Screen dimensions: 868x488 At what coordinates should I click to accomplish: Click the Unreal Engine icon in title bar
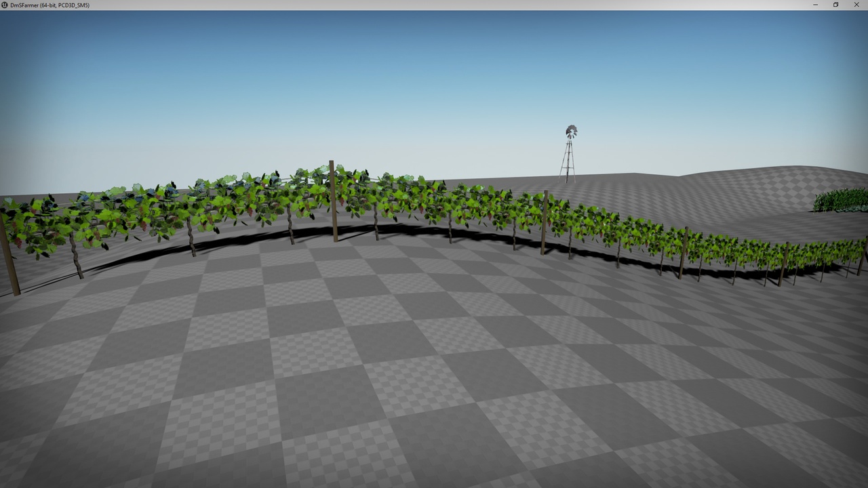click(5, 5)
